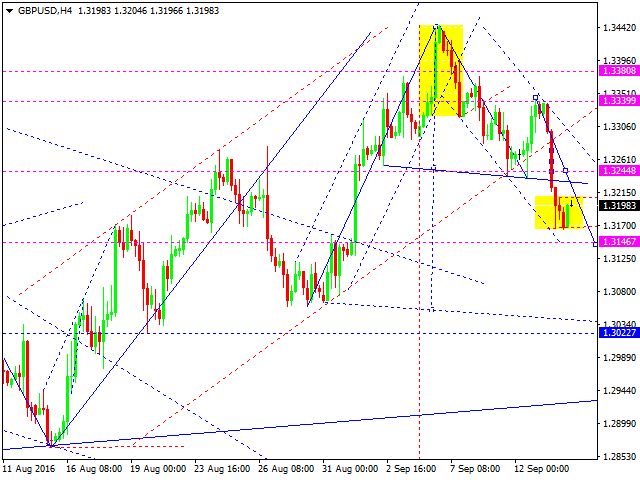Select the blue 1.30227 price label

coord(619,333)
